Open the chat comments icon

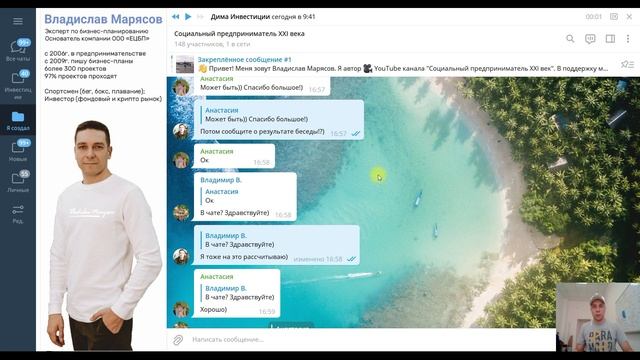pyautogui.click(x=590, y=39)
